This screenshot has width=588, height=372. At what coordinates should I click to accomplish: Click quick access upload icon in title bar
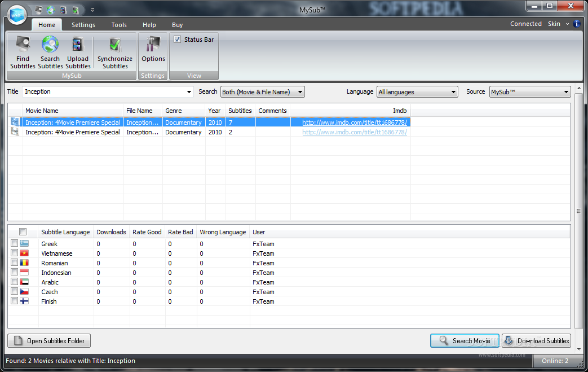coord(63,10)
